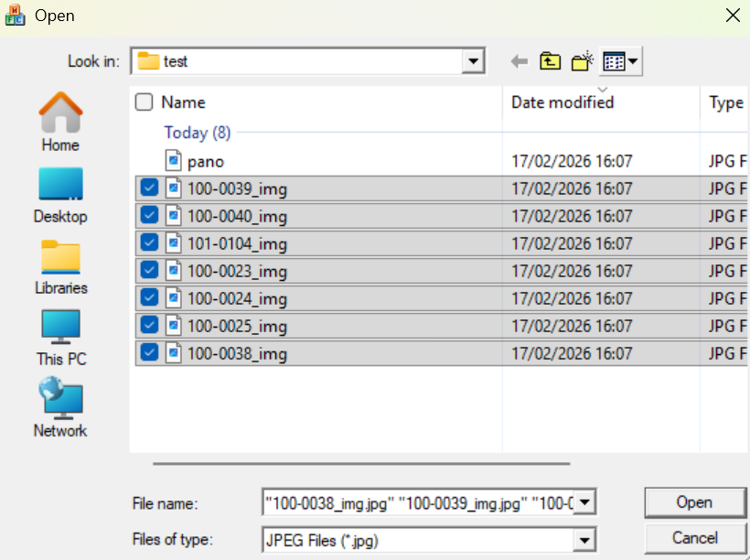
Task: Cancel the file dialog
Action: pyautogui.click(x=694, y=538)
